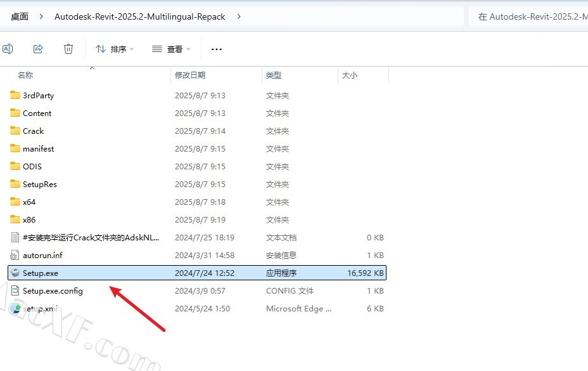Viewport: 588px width, 371px height.
Task: Click the Setup.exe.config file icon
Action: [x=15, y=290]
